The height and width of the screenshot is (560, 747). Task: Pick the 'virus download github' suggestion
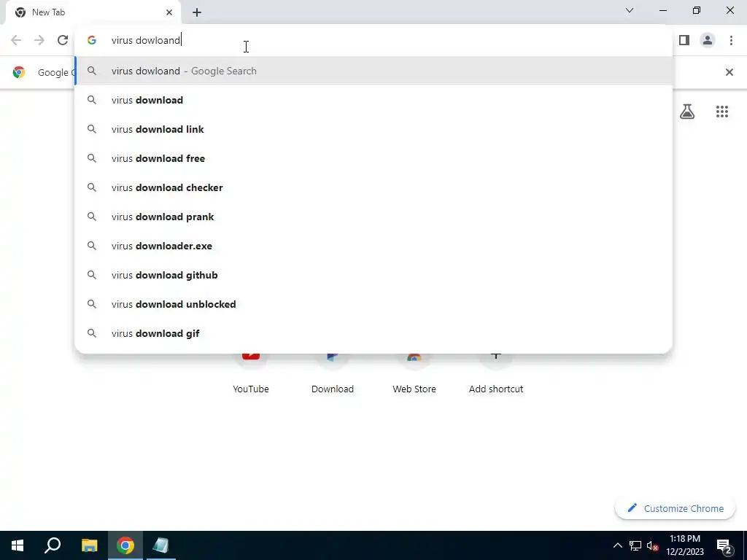[373, 275]
